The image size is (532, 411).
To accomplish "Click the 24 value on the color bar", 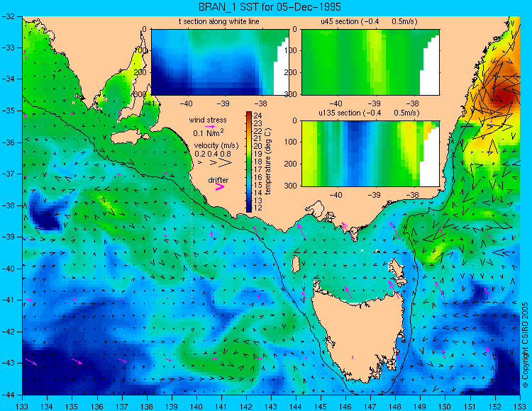I will click(258, 116).
